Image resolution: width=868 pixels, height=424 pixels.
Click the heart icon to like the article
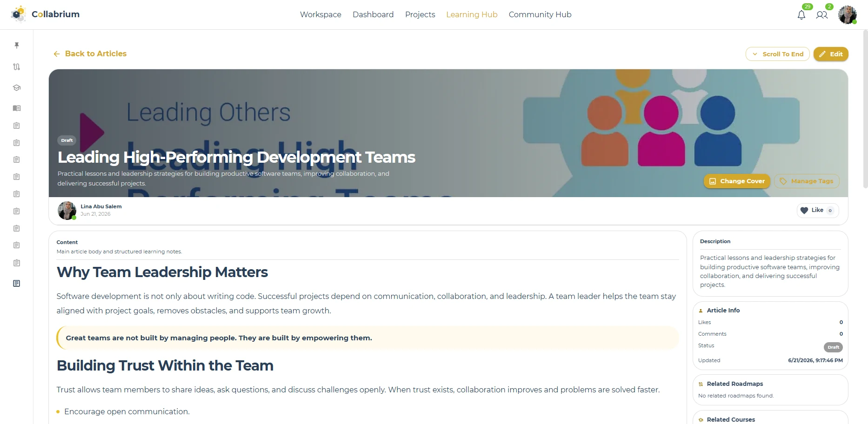pyautogui.click(x=804, y=210)
